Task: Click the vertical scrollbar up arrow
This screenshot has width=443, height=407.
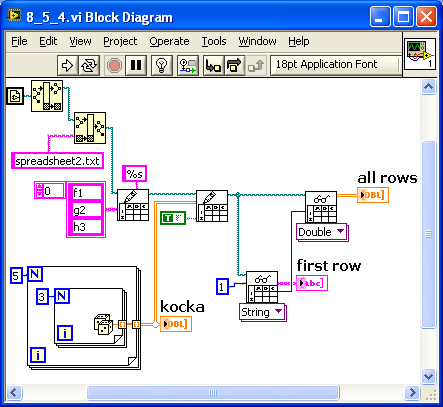Action: pos(428,87)
